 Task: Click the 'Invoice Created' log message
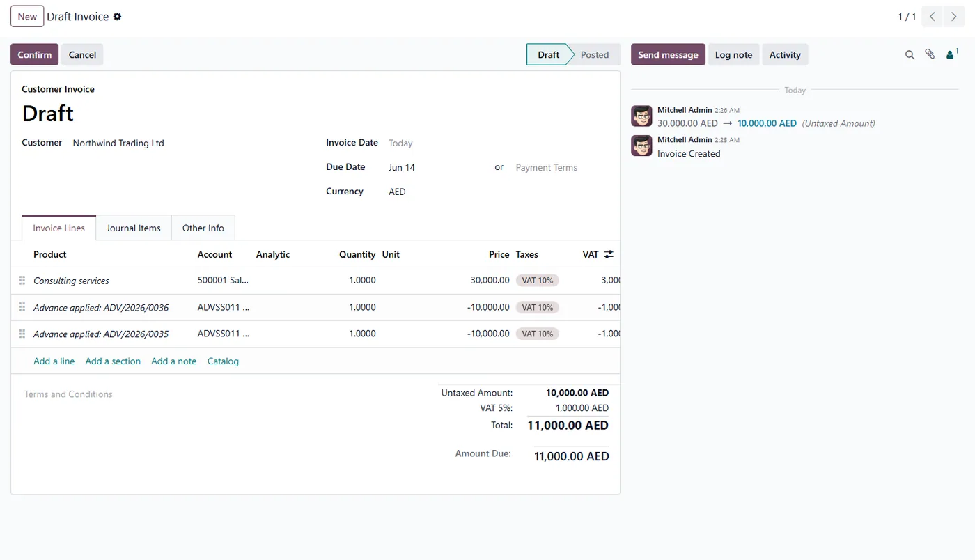tap(689, 154)
